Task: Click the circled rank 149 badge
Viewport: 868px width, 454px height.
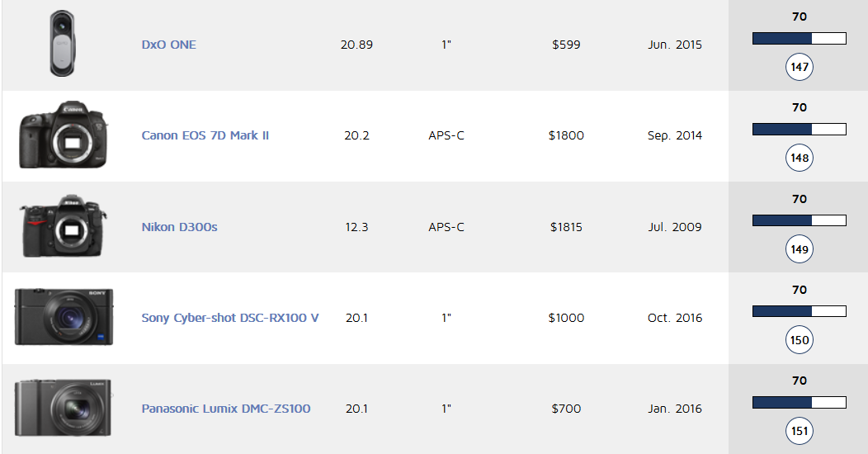Action: (x=799, y=249)
